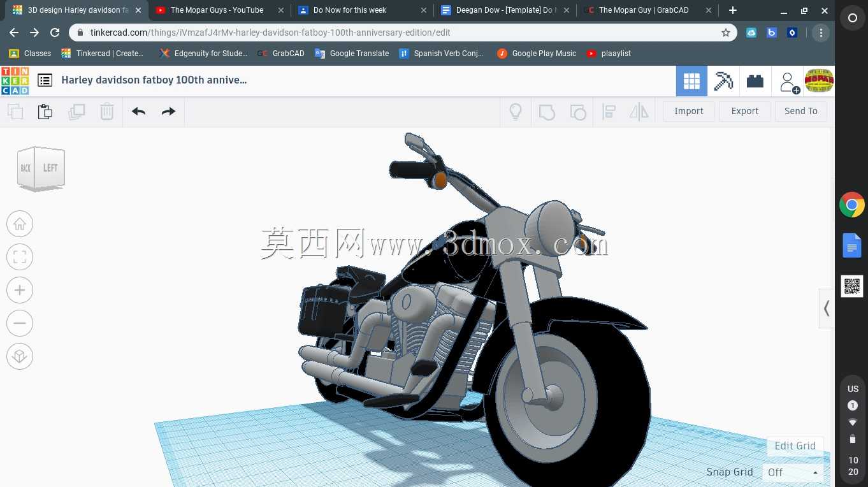The width and height of the screenshot is (868, 487).
Task: Open the plaaylist bookmark
Action: coord(609,54)
